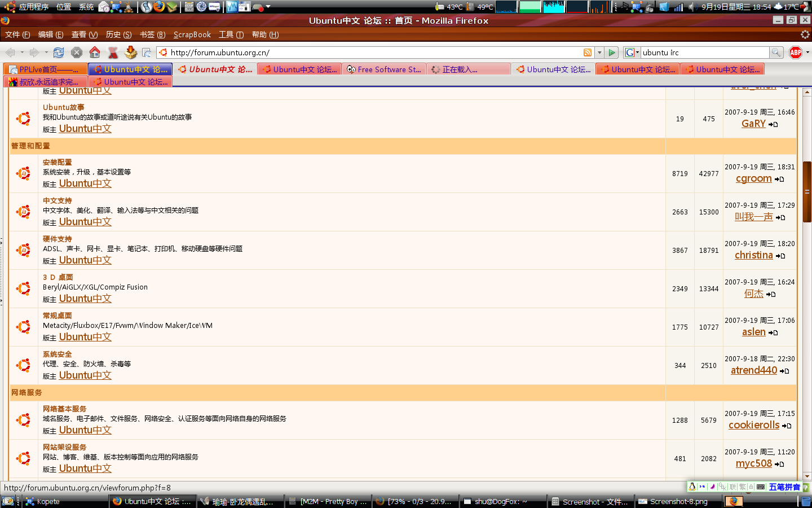Click the date and time clock

point(736,7)
